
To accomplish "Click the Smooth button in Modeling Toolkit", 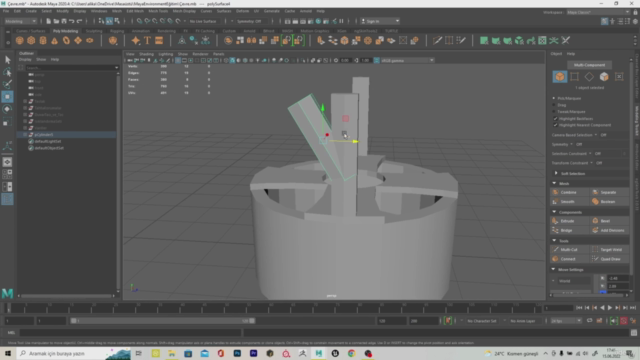I will coord(569,202).
